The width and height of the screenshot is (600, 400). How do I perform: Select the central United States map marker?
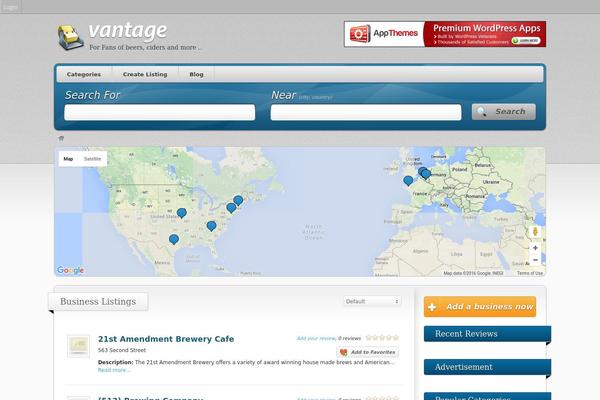[182, 213]
